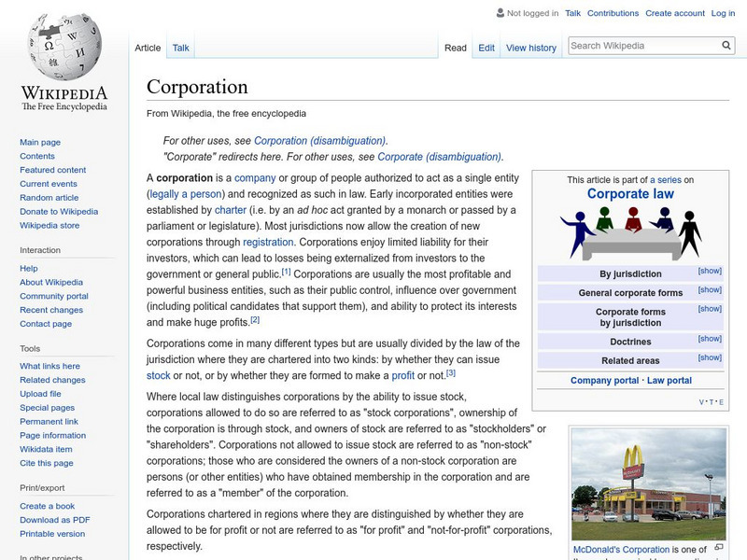Jump to footnote reference 3
Viewport: 747px width, 560px height.
click(451, 373)
